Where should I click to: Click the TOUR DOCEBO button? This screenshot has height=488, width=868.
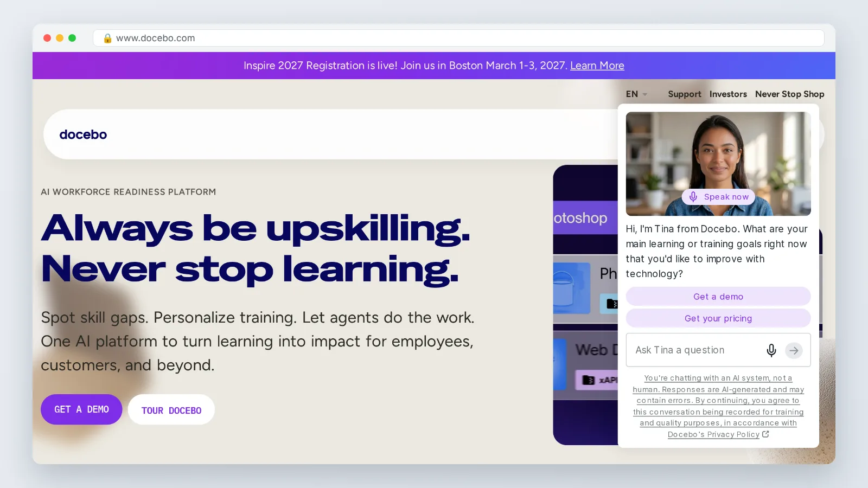click(x=171, y=410)
